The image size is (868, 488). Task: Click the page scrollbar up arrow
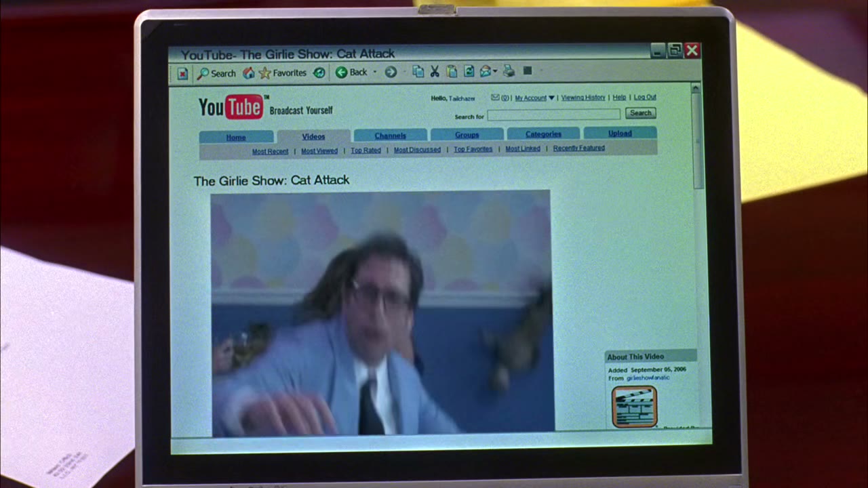695,88
